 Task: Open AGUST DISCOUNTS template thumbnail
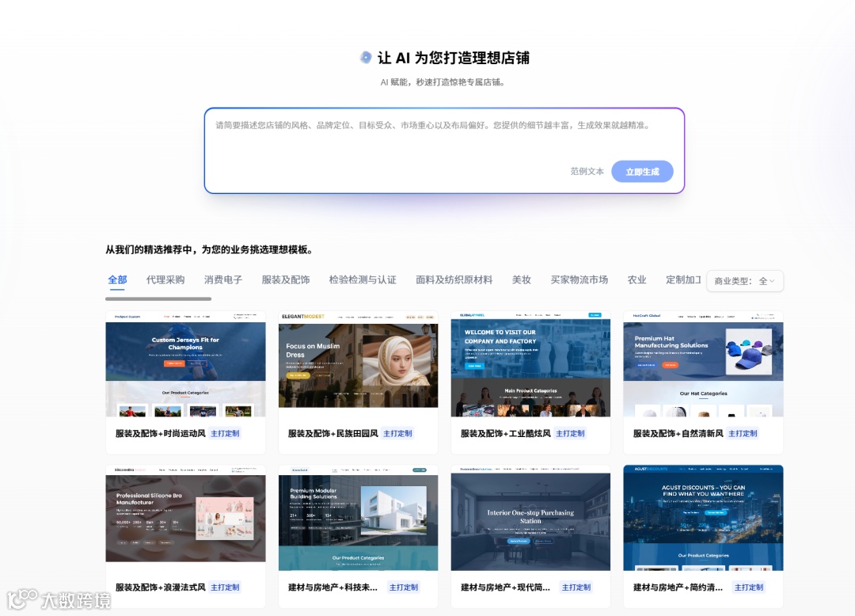pyautogui.click(x=704, y=518)
